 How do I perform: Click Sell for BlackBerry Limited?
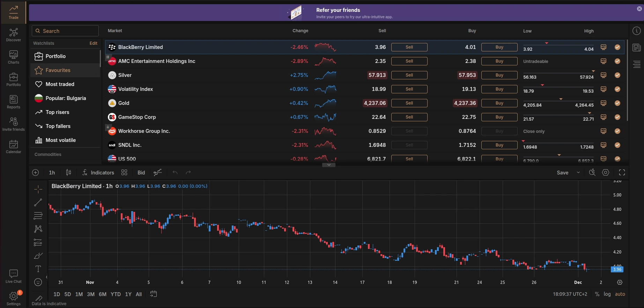coord(409,47)
